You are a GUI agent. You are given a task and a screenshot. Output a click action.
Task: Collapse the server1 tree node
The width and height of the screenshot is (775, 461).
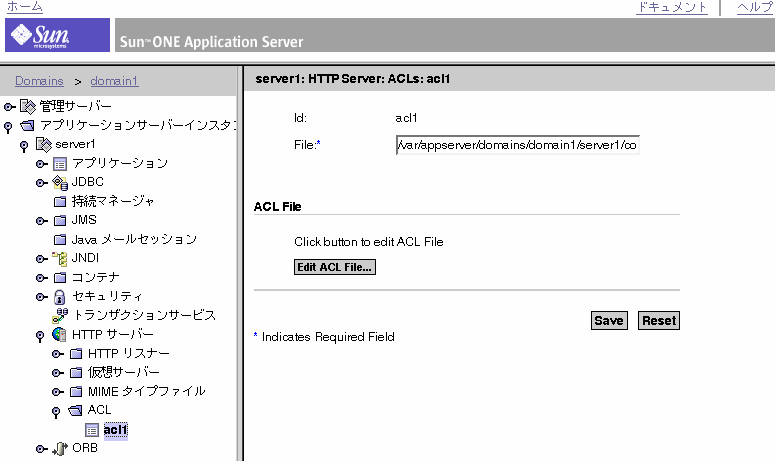tap(24, 146)
